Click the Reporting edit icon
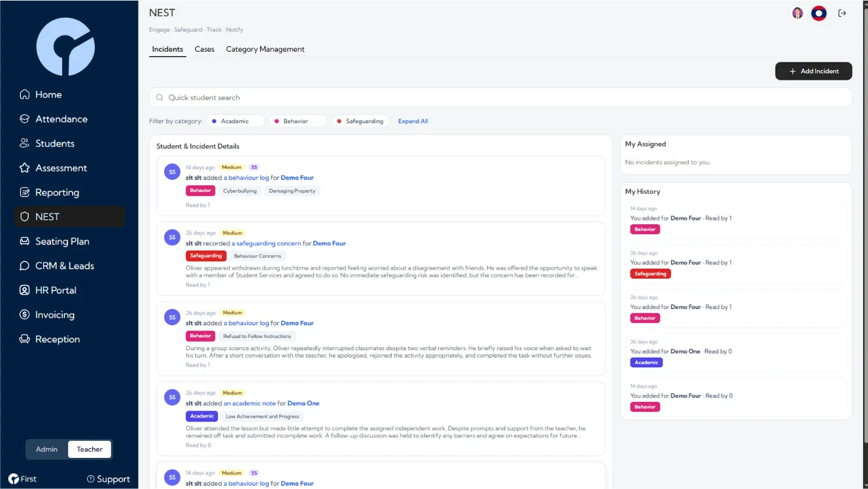Image resolution: width=868 pixels, height=489 pixels. pos(25,192)
